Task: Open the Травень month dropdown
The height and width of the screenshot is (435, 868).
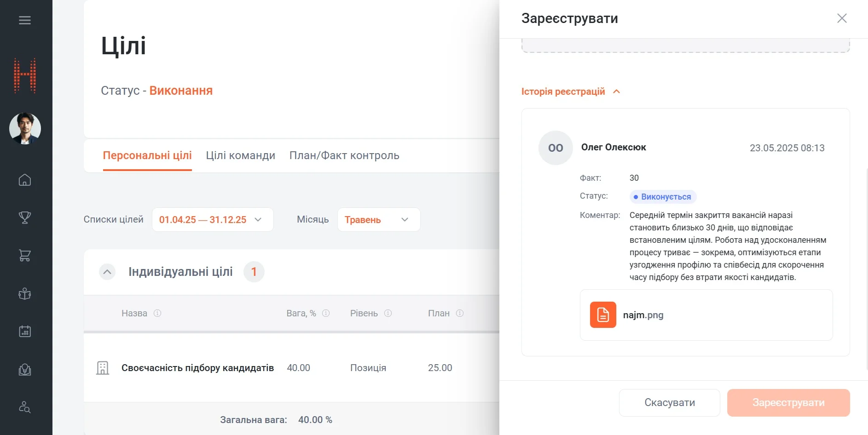Action: coord(378,219)
